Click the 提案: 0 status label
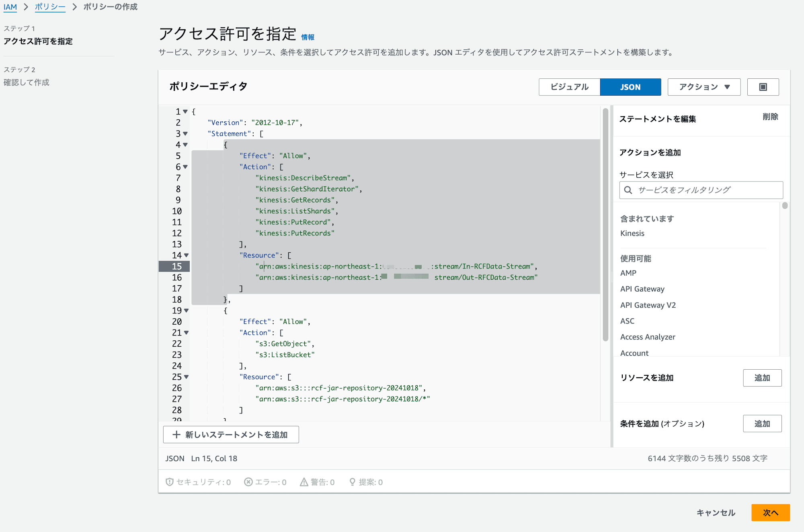 coord(371,482)
